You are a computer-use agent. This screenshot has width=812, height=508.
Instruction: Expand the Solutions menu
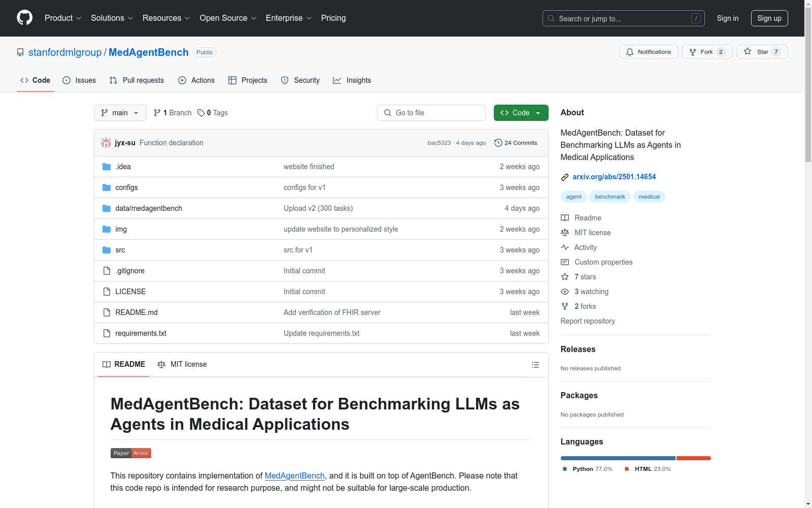[x=112, y=18]
